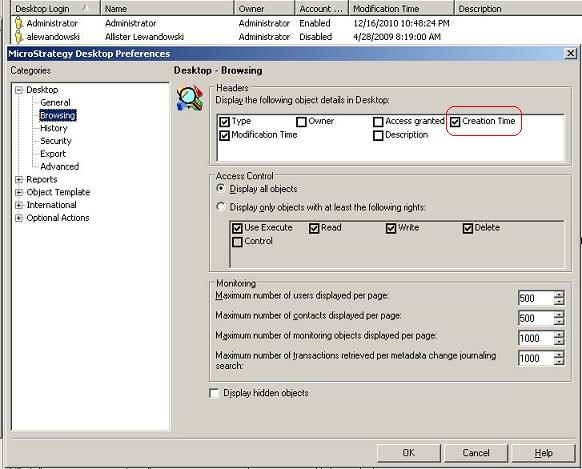Check Display hidden objects

click(x=214, y=393)
